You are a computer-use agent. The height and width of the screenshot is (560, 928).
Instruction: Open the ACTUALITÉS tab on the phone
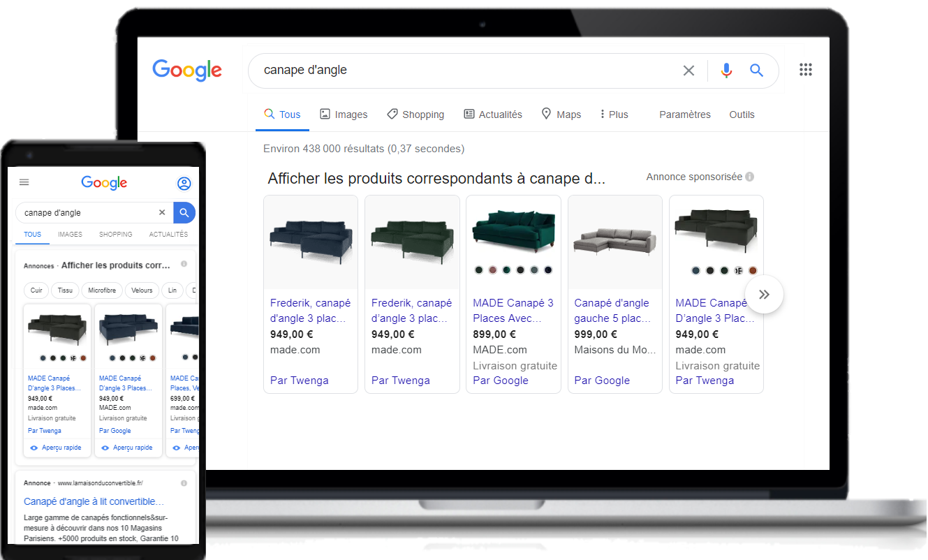point(168,235)
